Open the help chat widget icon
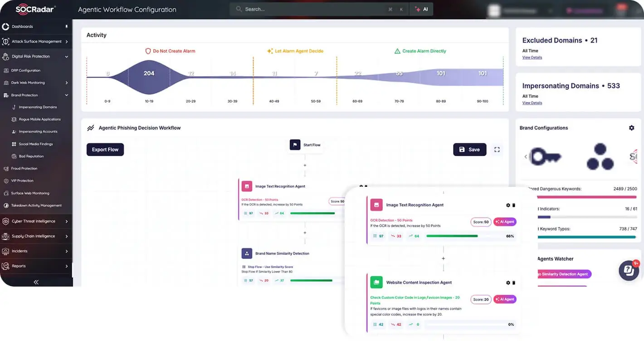Image resolution: width=644 pixels, height=341 pixels. (x=629, y=271)
